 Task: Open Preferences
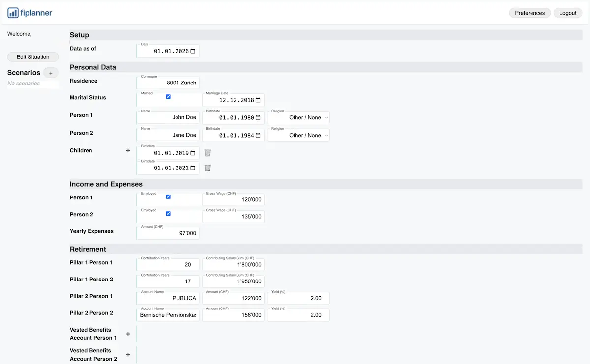point(530,13)
